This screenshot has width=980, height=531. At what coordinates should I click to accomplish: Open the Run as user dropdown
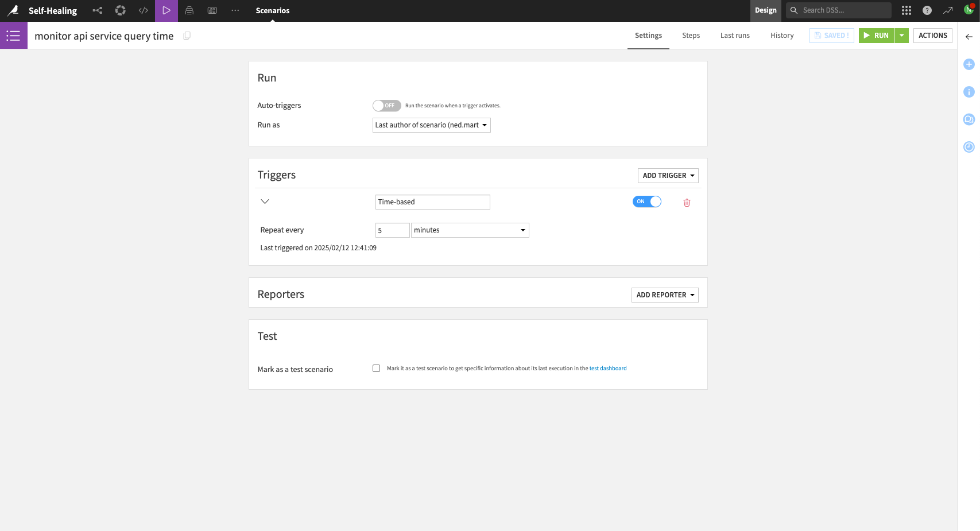coord(431,125)
